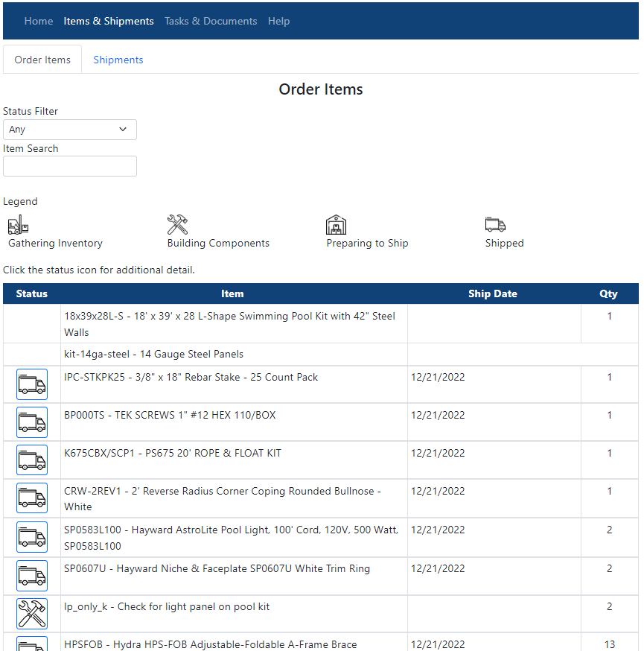Click ship date for BP000TS TEK SCREWS

(x=438, y=415)
